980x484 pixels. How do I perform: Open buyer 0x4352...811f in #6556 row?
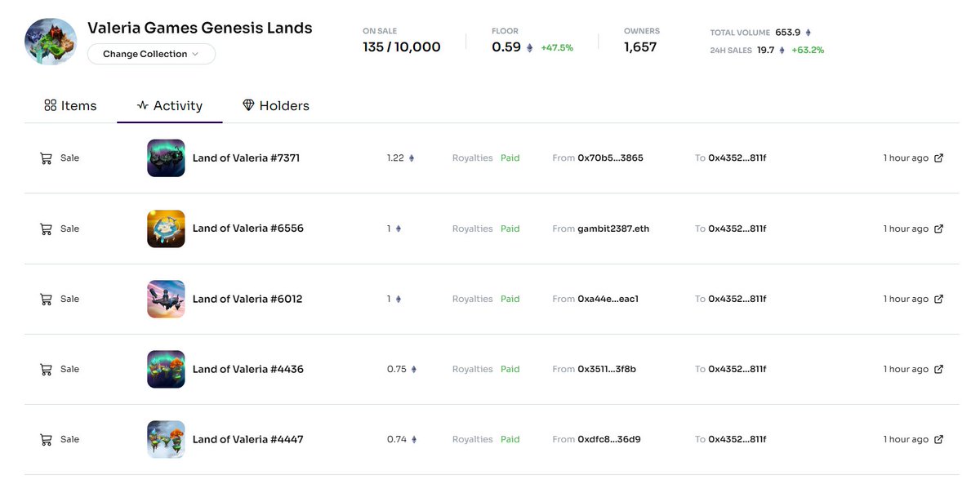[737, 229]
